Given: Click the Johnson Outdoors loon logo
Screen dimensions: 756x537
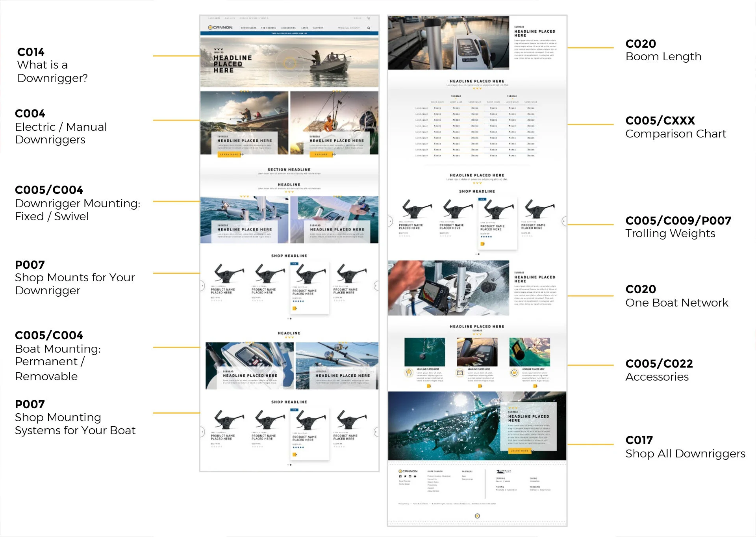Looking at the screenshot, I should pos(499,472).
